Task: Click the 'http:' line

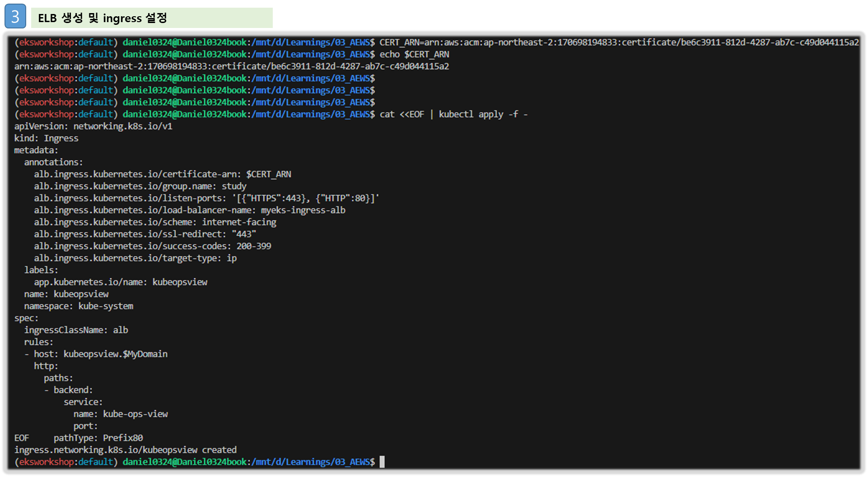Action: pyautogui.click(x=46, y=366)
